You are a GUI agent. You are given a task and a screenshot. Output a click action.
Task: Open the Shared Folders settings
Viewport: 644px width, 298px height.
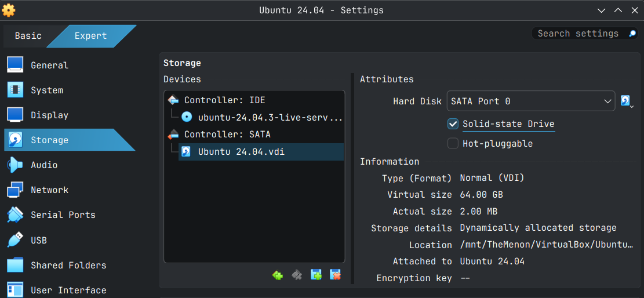[x=68, y=266]
